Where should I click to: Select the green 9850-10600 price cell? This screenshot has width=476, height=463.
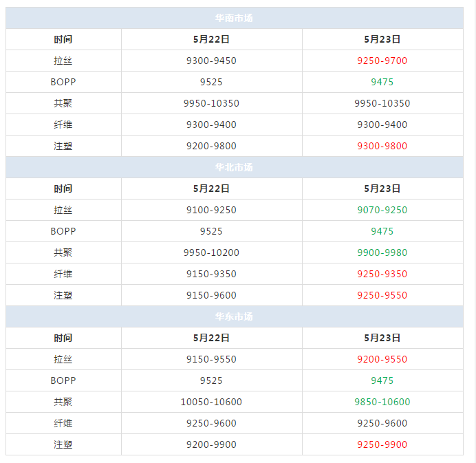coord(382,402)
